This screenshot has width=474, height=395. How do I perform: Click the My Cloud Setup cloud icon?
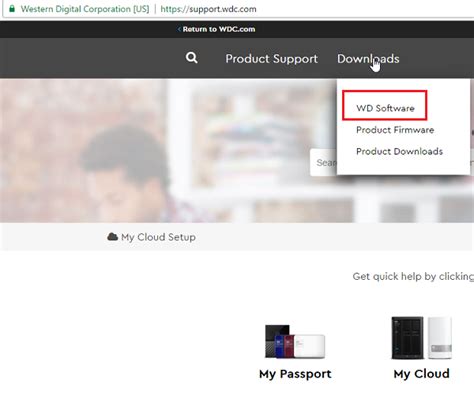(x=113, y=237)
